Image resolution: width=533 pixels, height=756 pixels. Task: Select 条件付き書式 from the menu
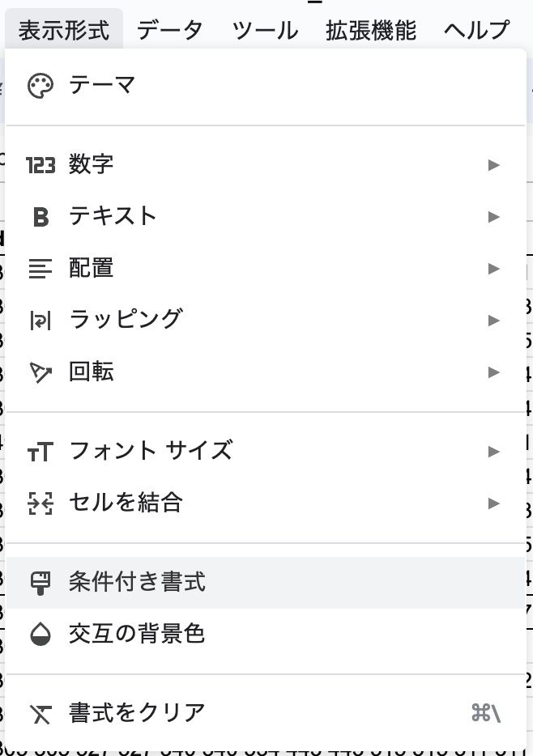tap(137, 583)
